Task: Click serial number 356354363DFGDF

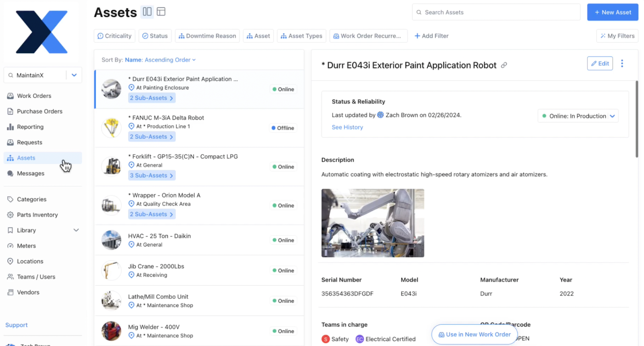Action: 347,294
